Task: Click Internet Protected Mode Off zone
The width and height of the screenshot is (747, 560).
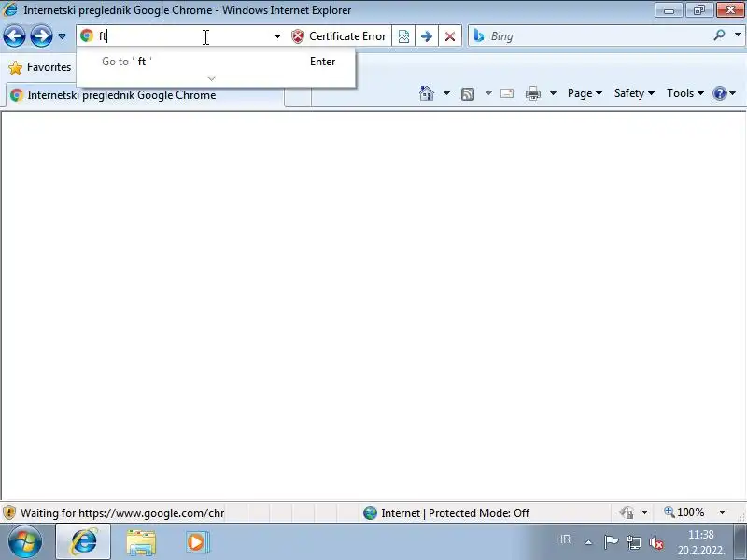Action: click(x=446, y=512)
